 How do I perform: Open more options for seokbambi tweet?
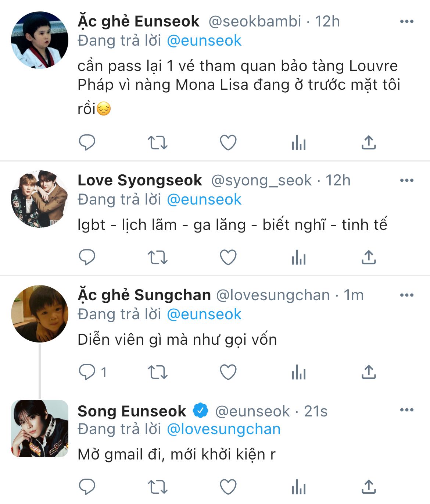(406, 22)
